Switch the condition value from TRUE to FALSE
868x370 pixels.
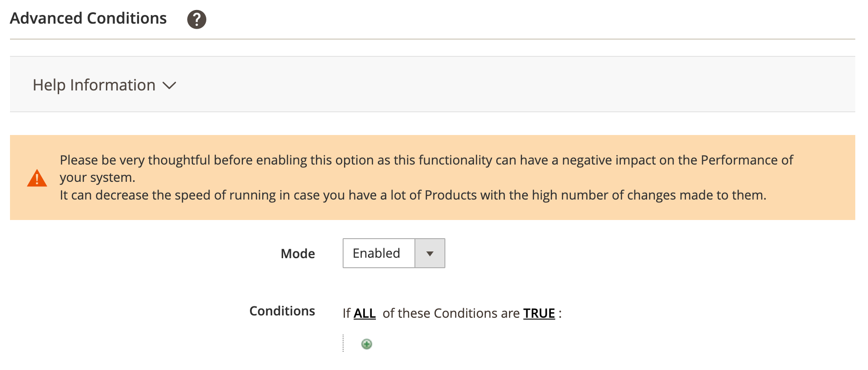(x=539, y=313)
